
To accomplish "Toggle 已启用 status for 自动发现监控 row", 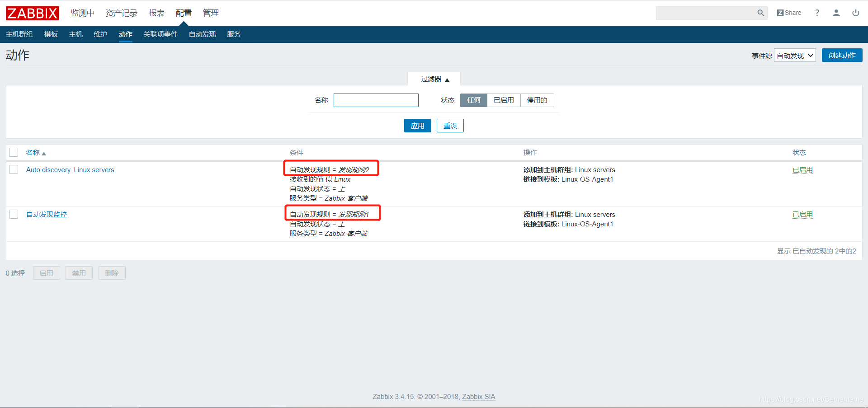I will tap(802, 215).
